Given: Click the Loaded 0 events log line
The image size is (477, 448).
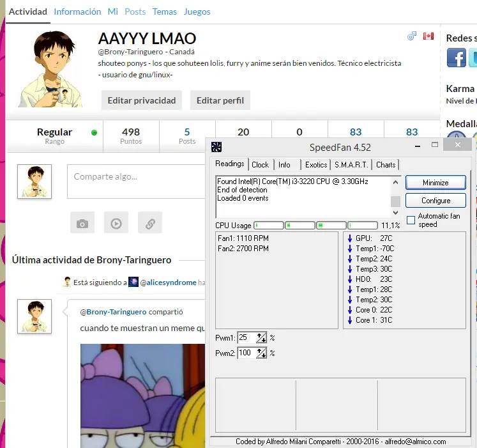Looking at the screenshot, I should coord(243,198).
